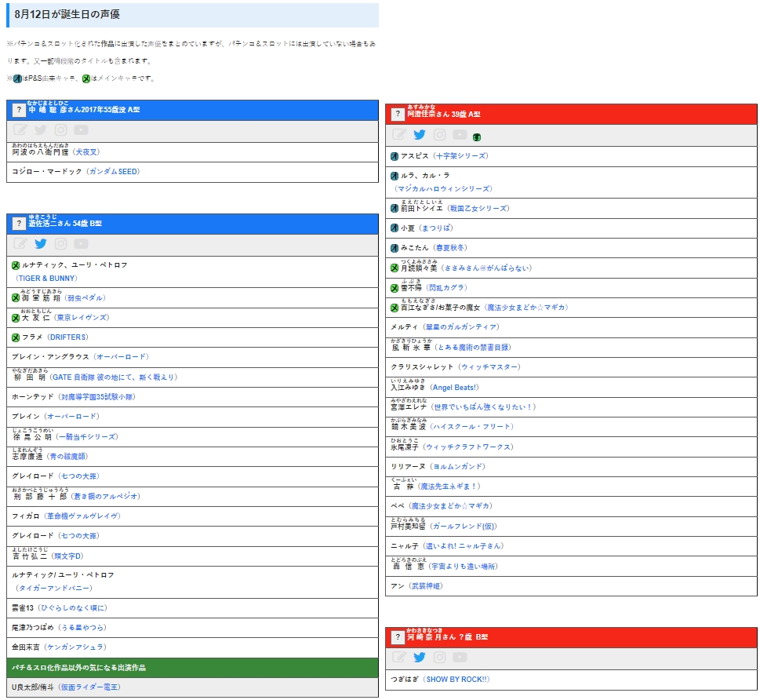This screenshot has width=760, height=700.
Task: Click YouTube icon under 阿澄佳奈
Action: coord(460,135)
